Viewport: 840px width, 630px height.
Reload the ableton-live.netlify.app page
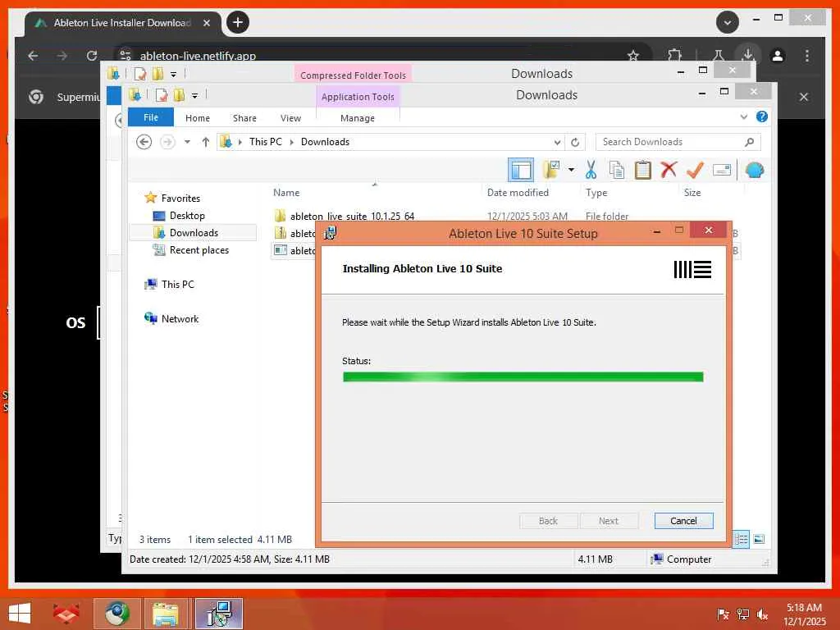pos(92,56)
